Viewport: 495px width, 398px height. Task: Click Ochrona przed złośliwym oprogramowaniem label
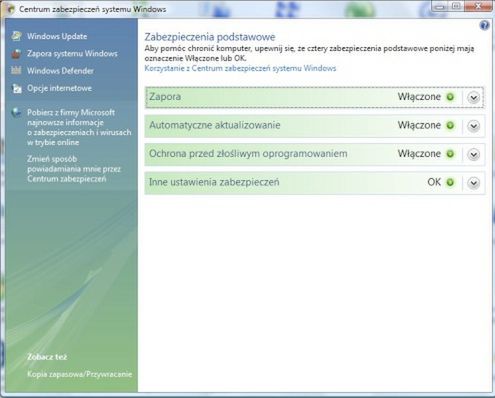click(248, 154)
